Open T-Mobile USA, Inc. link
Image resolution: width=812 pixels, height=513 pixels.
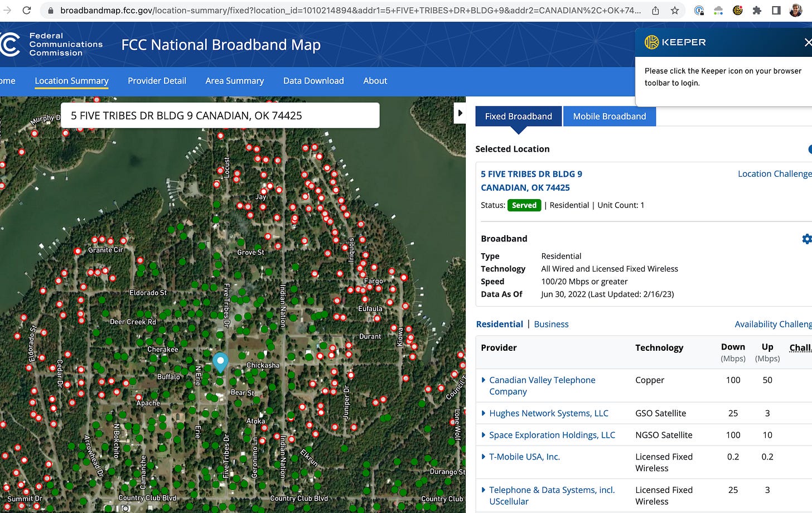click(524, 457)
